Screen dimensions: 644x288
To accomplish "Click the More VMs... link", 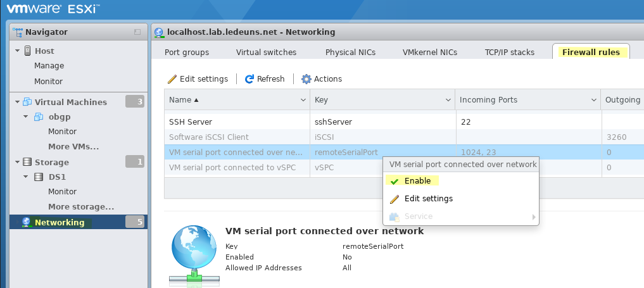I will 73,146.
